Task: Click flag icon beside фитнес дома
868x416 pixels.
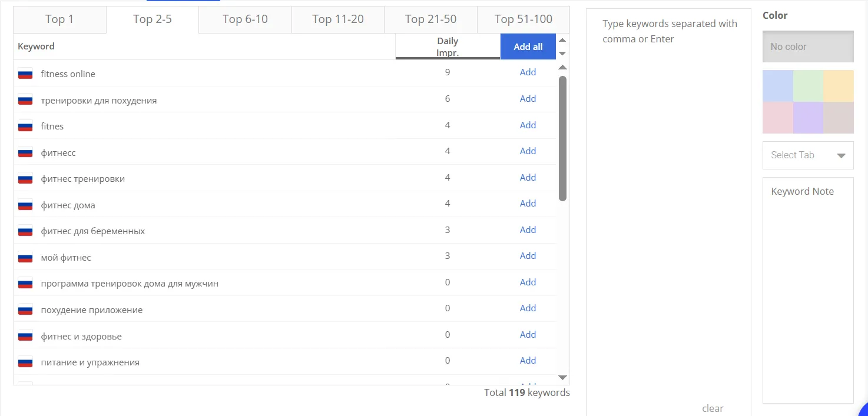Action: click(25, 205)
